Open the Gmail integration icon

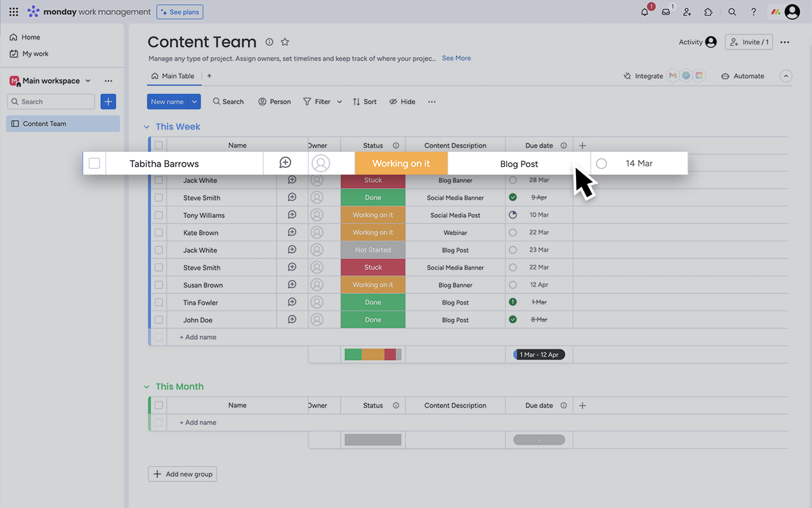[672, 75]
